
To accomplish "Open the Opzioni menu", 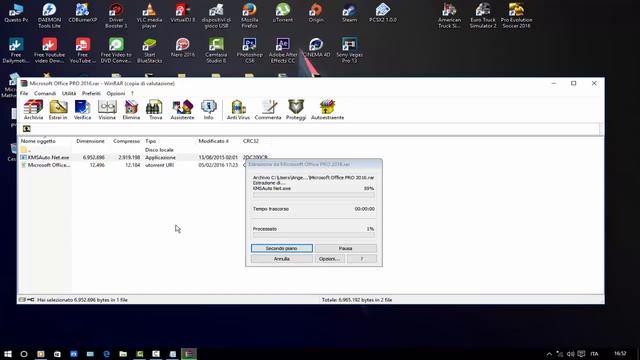I will [116, 93].
